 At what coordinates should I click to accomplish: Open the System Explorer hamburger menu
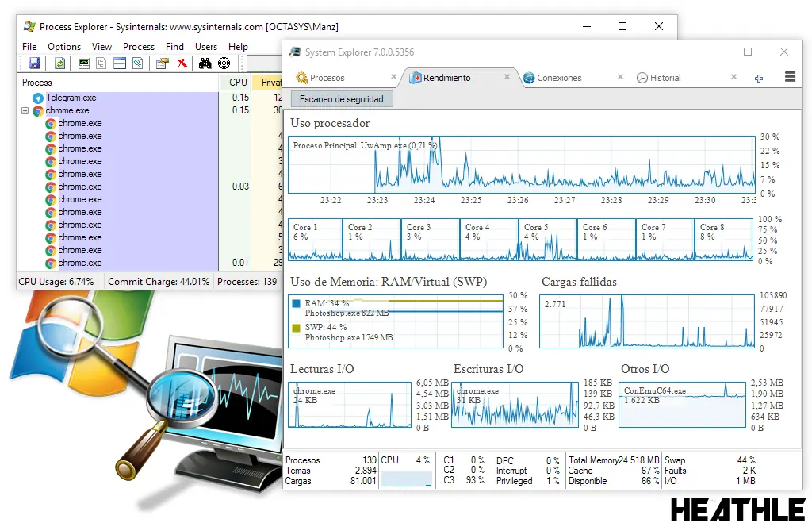click(790, 77)
